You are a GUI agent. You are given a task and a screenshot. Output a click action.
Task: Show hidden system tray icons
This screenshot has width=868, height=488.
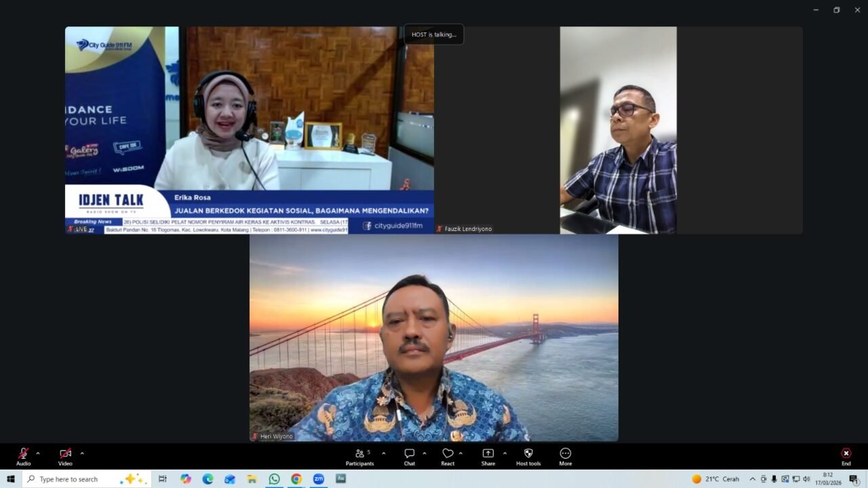[752, 479]
